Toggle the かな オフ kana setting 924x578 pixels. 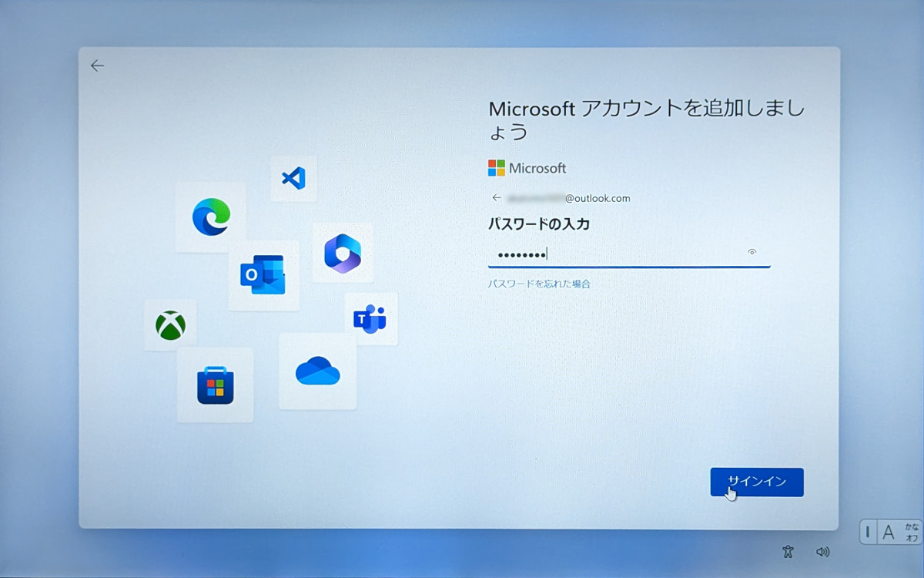point(912,532)
